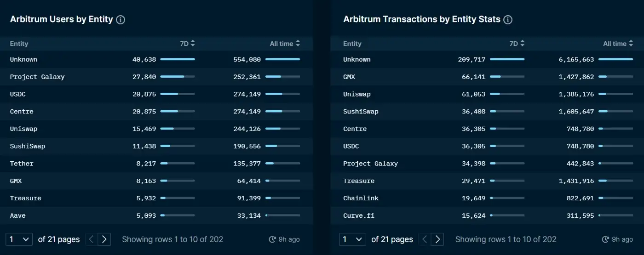The image size is (644, 255).
Task: Sort Transactions table by All time column
Action: tap(618, 44)
